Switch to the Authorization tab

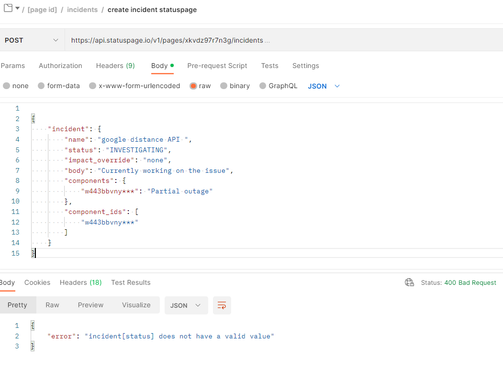(x=60, y=66)
